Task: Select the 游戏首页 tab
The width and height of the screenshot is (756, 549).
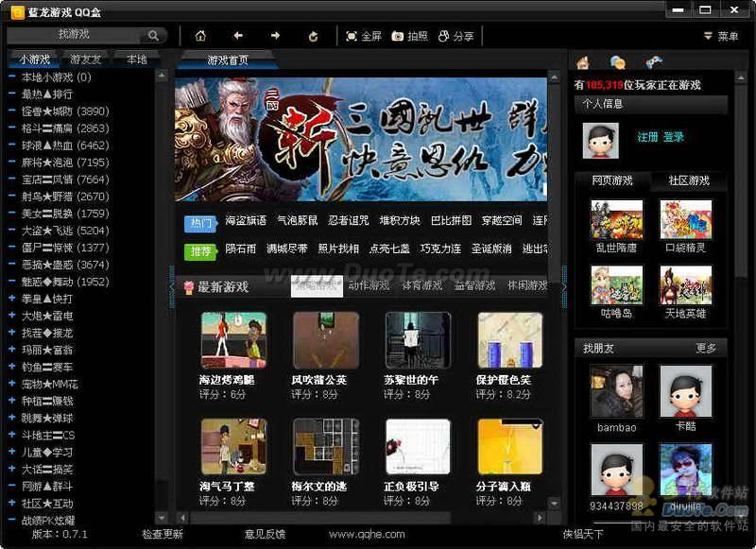Action: (227, 60)
